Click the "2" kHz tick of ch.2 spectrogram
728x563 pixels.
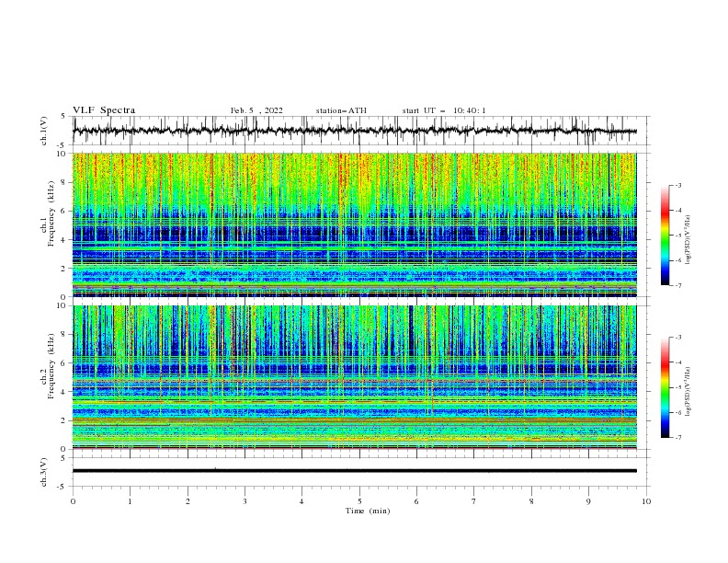(x=64, y=420)
